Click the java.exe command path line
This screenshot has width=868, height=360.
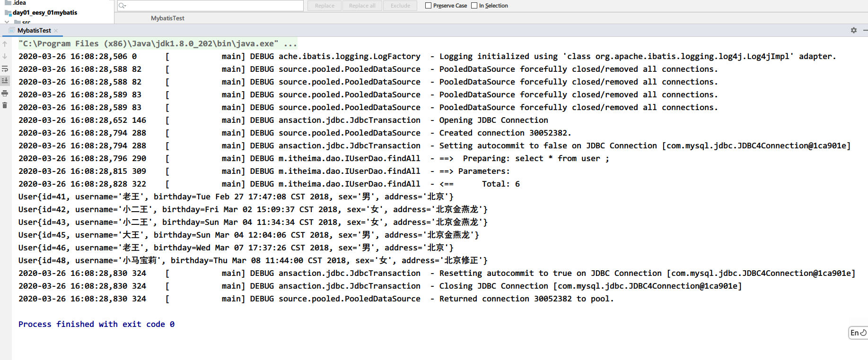click(x=158, y=43)
